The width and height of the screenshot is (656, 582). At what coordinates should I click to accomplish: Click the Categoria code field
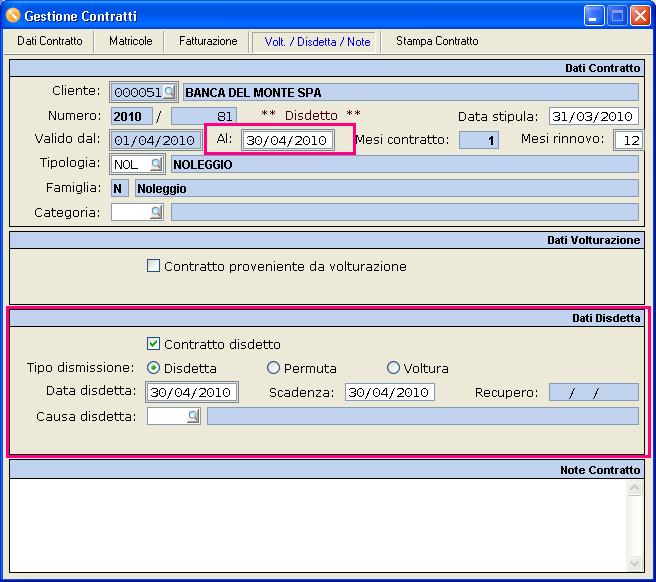click(131, 212)
